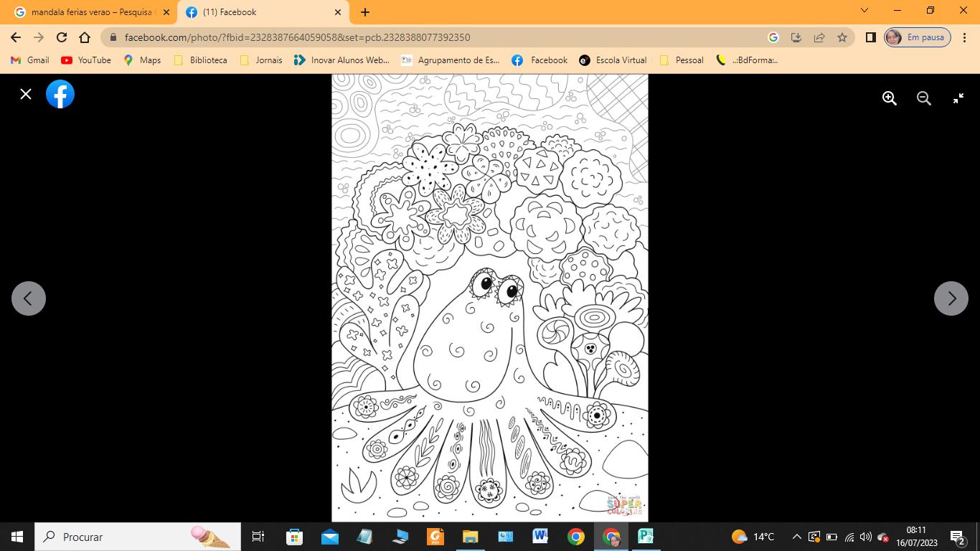Viewport: 980px width, 551px height.
Task: Open the Wi-Fi network tray icon
Action: click(849, 537)
